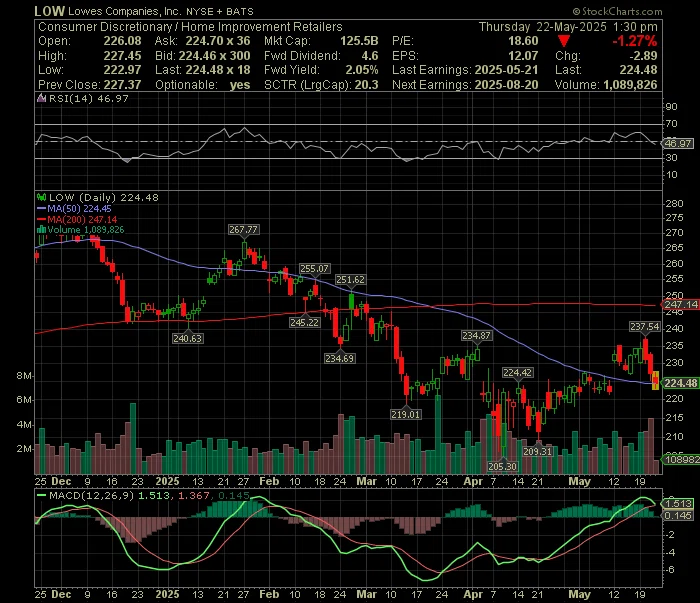Viewport: 700px width, 603px height.
Task: Click the P/E value 18.60
Action: tap(523, 41)
